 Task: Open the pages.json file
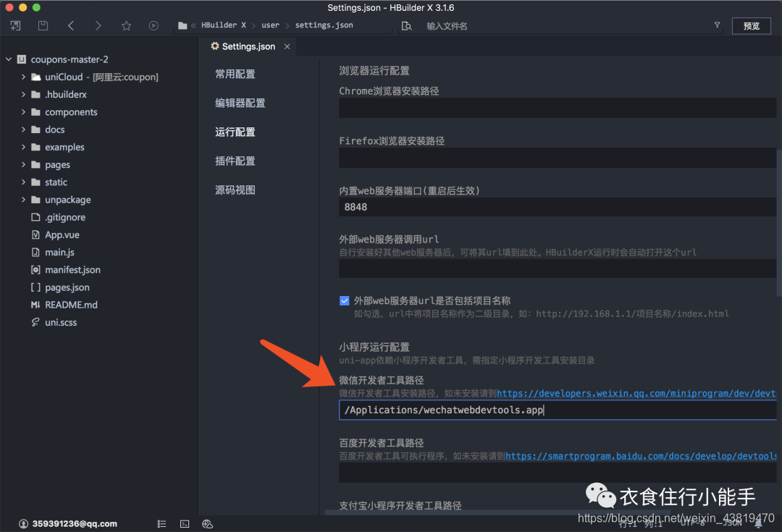coord(60,287)
